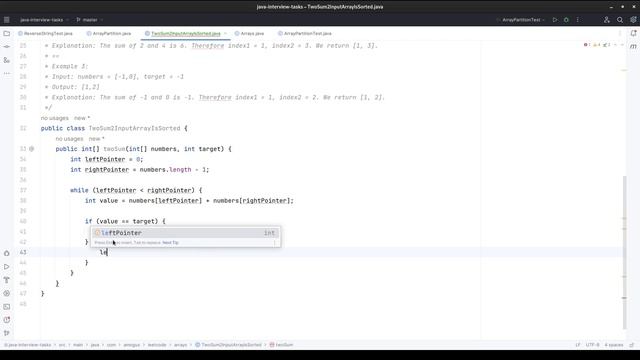Screen dimensions: 640x360
Task: Go to next highlighted problem arrow
Action: [622, 44]
